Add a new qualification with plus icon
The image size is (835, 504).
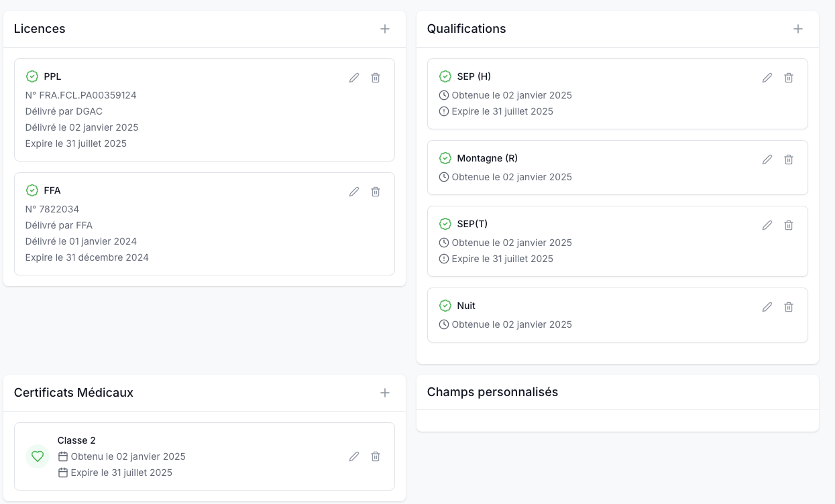[x=798, y=29]
